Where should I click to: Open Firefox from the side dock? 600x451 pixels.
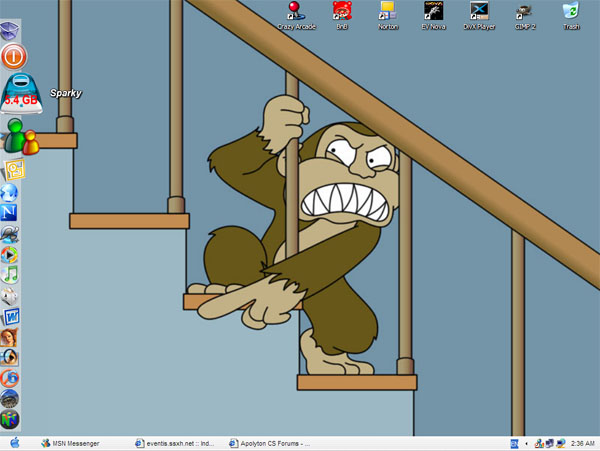tap(11, 378)
